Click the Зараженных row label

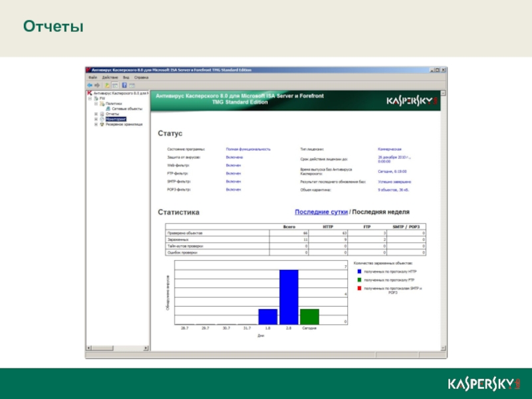coord(178,239)
